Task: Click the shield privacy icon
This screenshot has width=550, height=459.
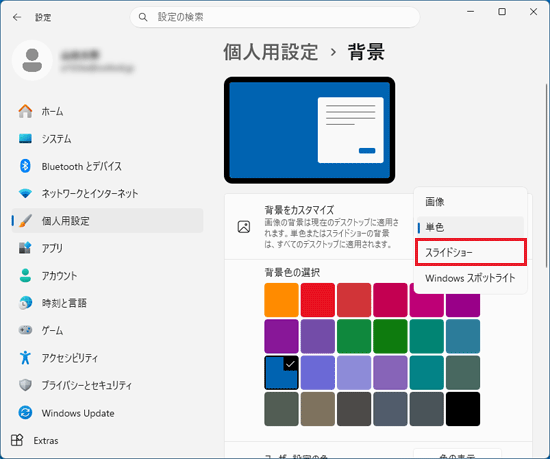Action: tap(25, 385)
